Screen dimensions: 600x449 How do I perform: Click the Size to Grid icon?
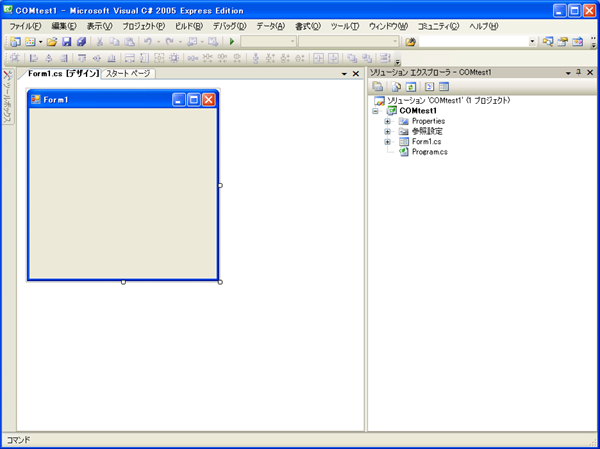[x=174, y=58]
